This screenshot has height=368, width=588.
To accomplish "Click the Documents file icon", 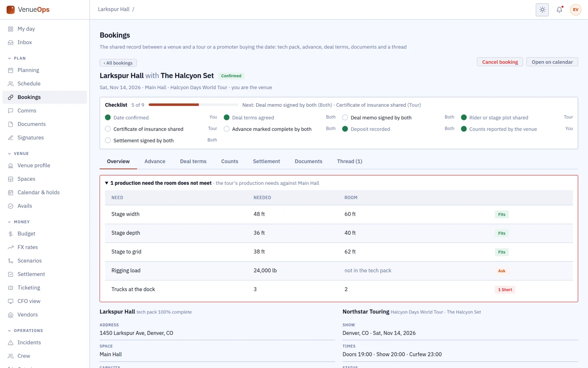I will (x=11, y=124).
